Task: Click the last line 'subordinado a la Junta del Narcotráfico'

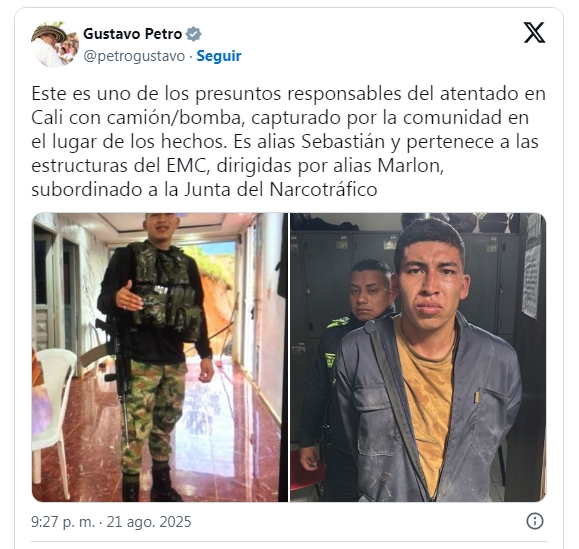Action: click(x=204, y=189)
